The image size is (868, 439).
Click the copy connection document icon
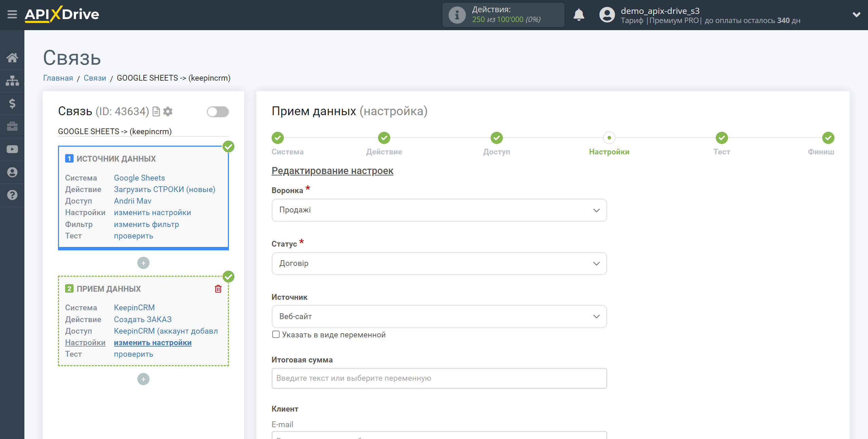pos(156,111)
